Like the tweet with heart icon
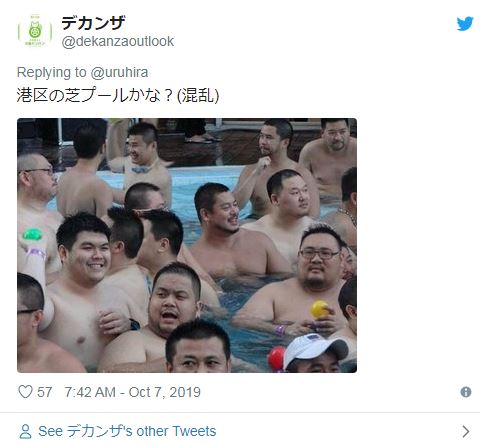Viewport: 480px width, 446px height. click(25, 392)
